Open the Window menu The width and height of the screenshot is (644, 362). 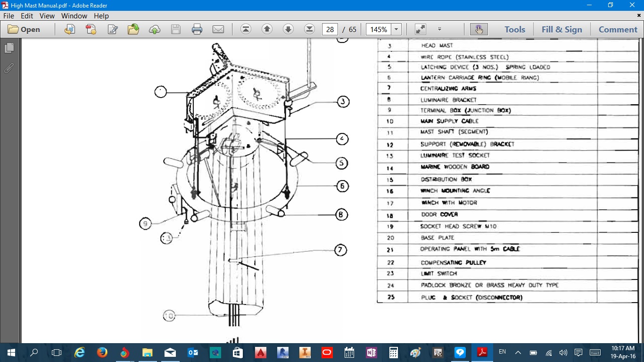(x=74, y=16)
